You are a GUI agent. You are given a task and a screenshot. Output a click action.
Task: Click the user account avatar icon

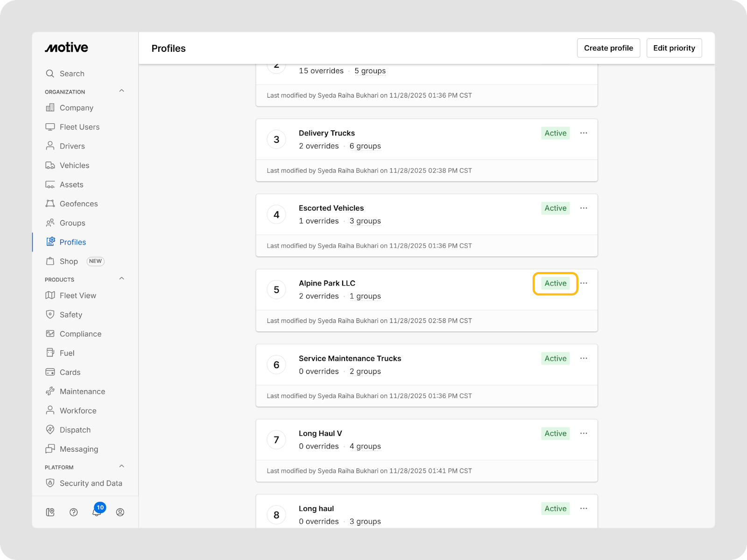coord(120,512)
